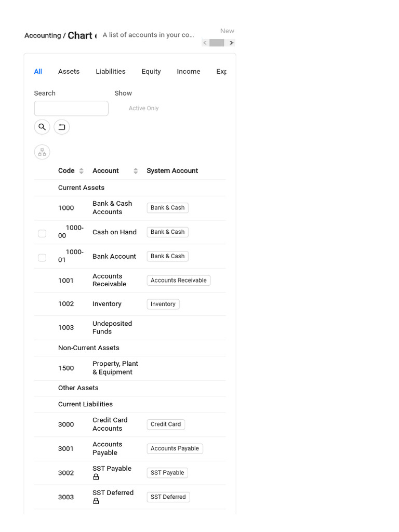
Task: Switch to the Assets tab
Action: tap(69, 72)
